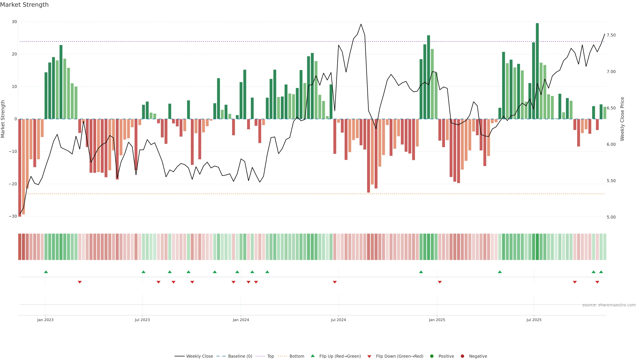The height and width of the screenshot is (362, 644).
Task: Click the Market Strength chart title
Action: [24, 5]
